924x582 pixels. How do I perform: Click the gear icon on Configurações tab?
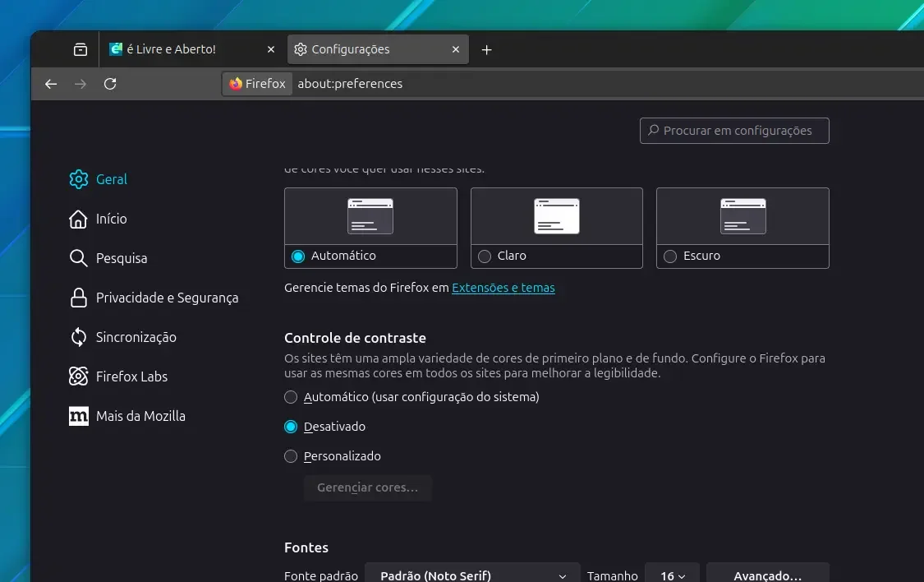click(x=301, y=49)
